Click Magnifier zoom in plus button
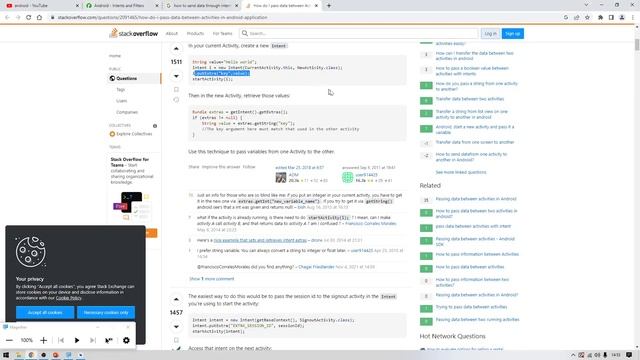 [44, 340]
